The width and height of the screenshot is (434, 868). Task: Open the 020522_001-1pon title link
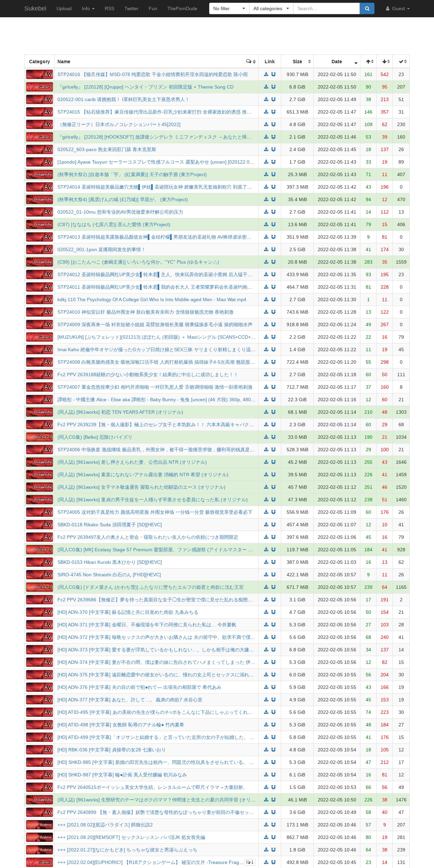tap(101, 249)
